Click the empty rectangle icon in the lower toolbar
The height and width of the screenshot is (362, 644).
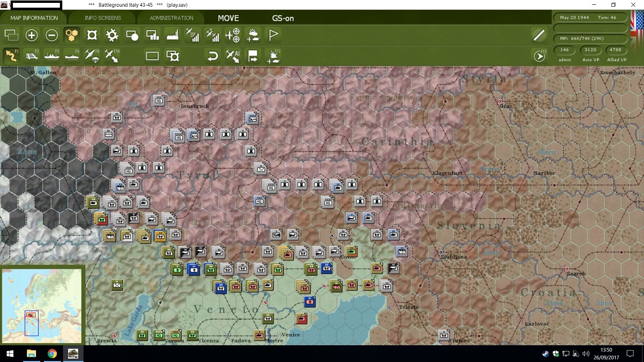coord(152,56)
